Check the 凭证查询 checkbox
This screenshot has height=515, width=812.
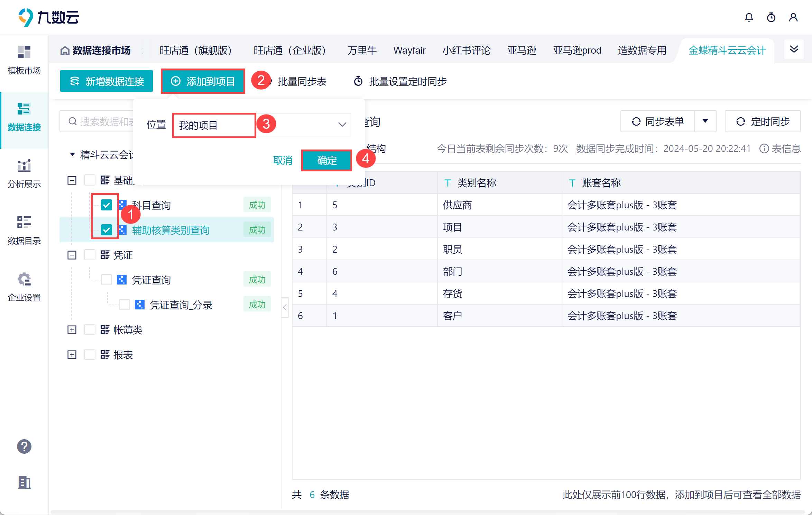click(x=107, y=280)
